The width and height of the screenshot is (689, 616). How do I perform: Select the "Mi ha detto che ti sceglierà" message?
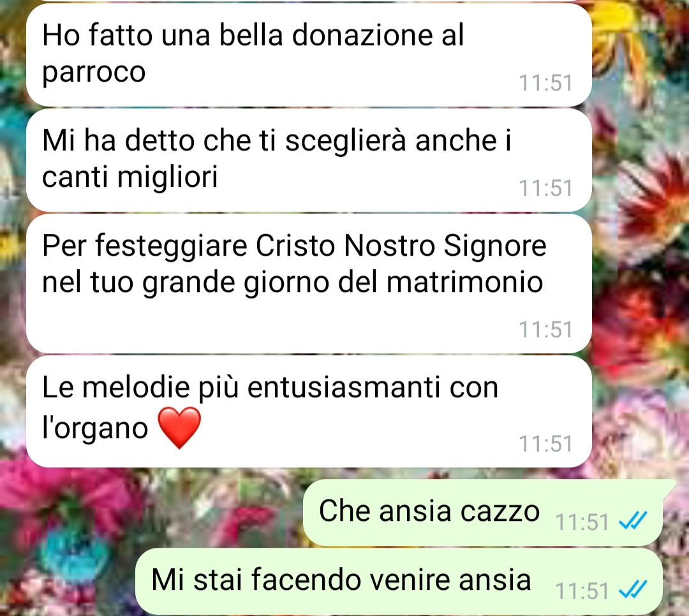click(309, 160)
